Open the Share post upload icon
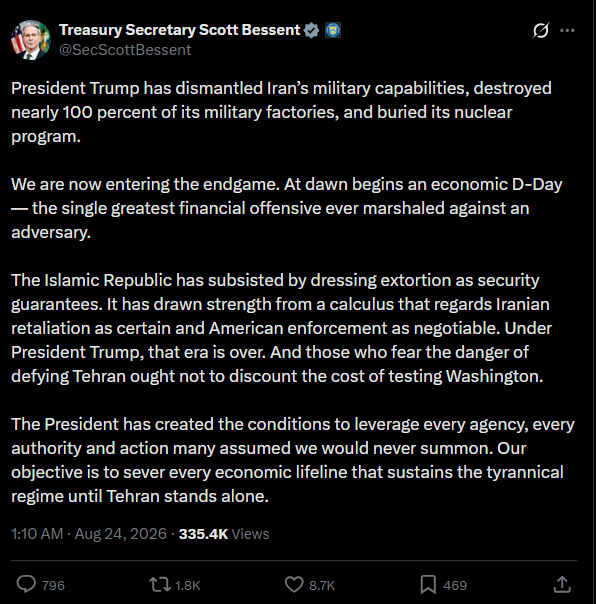The image size is (596, 604). tap(562, 584)
